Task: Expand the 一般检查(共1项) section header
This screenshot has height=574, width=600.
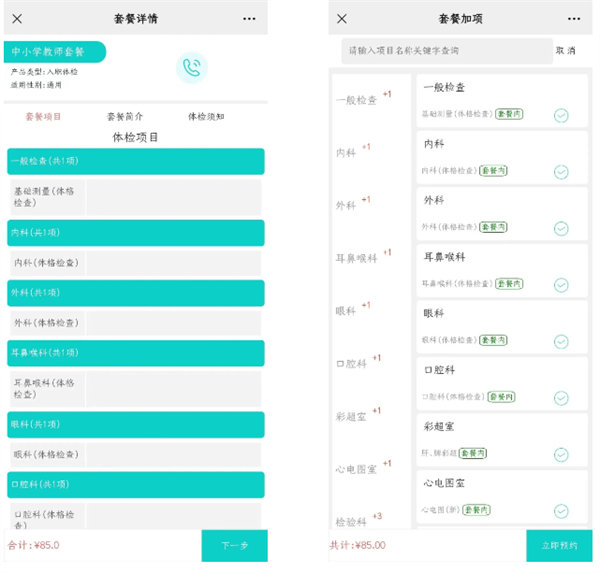Action: pos(135,161)
